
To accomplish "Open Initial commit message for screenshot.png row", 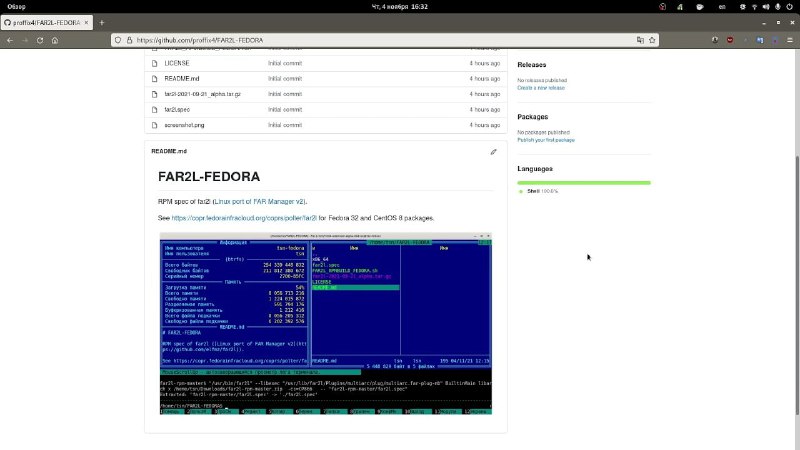I will click(285, 125).
